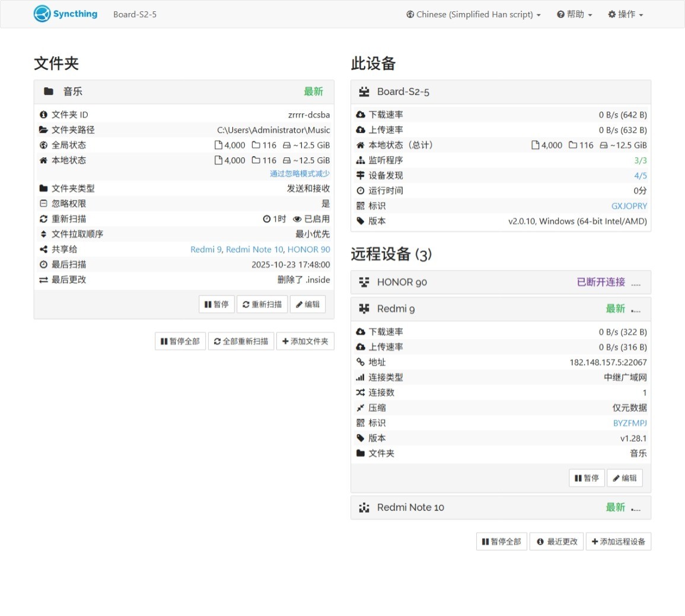Viewport: 685px width, 616px height.
Task: Pause all remote devices
Action: coord(501,542)
